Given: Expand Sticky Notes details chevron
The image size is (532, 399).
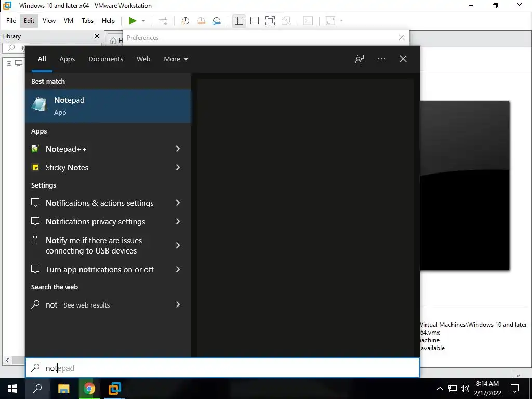Looking at the screenshot, I should tap(178, 167).
